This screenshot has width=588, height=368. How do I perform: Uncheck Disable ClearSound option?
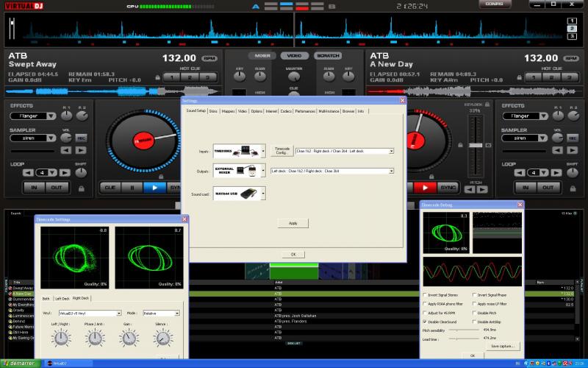click(426, 322)
